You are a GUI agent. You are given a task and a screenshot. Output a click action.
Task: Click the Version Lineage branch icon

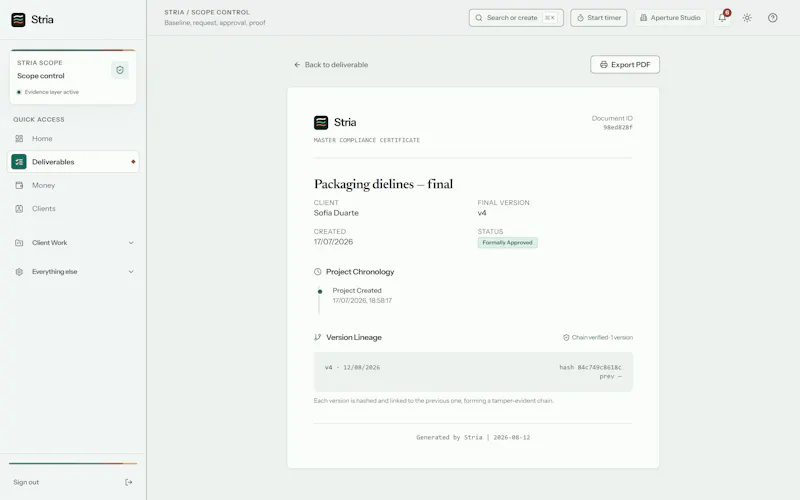coord(317,337)
